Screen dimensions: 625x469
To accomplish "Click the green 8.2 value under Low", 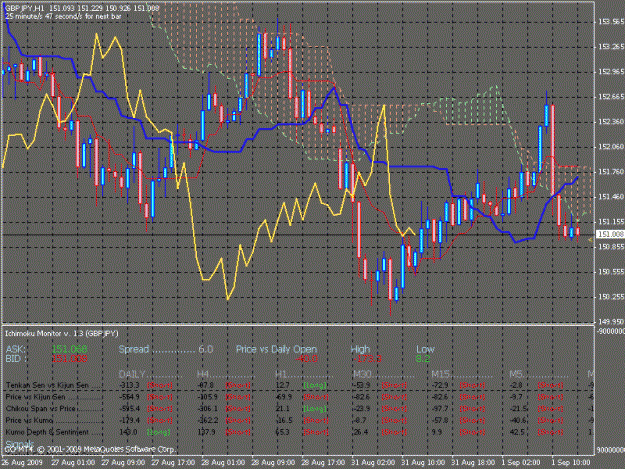I will click(423, 359).
